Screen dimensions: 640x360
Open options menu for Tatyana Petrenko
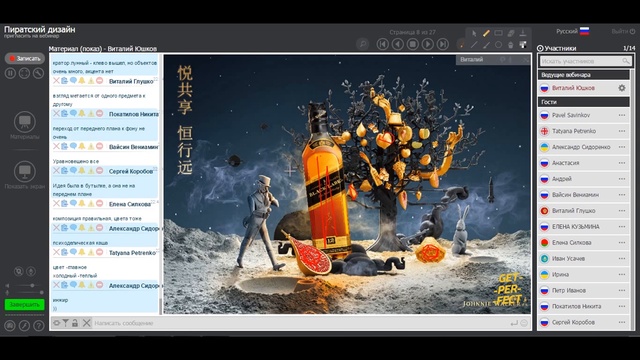click(x=622, y=131)
